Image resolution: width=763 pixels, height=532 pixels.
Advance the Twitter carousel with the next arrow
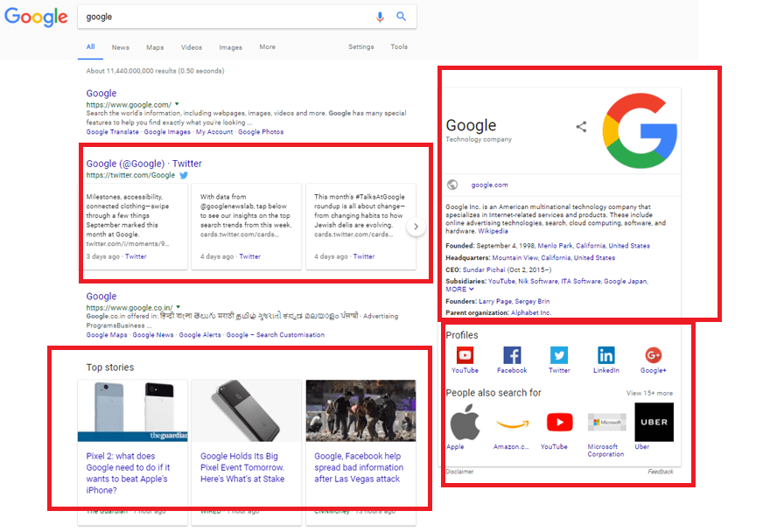[x=416, y=227]
